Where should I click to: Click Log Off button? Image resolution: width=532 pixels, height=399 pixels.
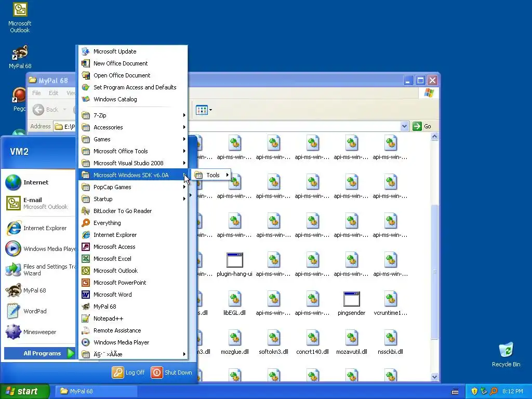point(128,373)
